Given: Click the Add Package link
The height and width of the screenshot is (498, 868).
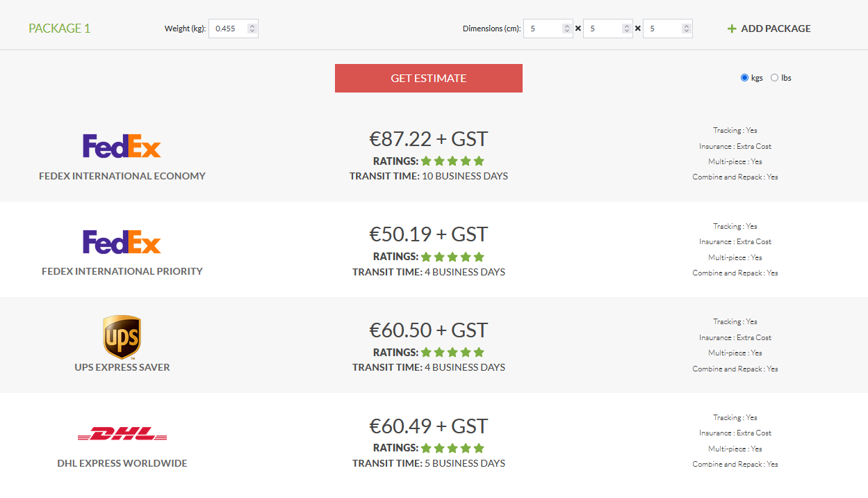Looking at the screenshot, I should point(776,29).
